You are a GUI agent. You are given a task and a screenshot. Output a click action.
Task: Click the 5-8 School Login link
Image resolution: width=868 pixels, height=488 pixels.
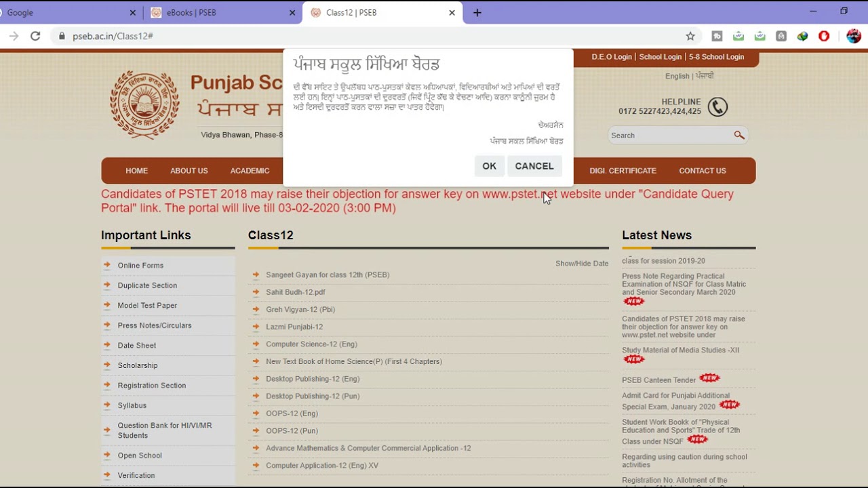(717, 57)
